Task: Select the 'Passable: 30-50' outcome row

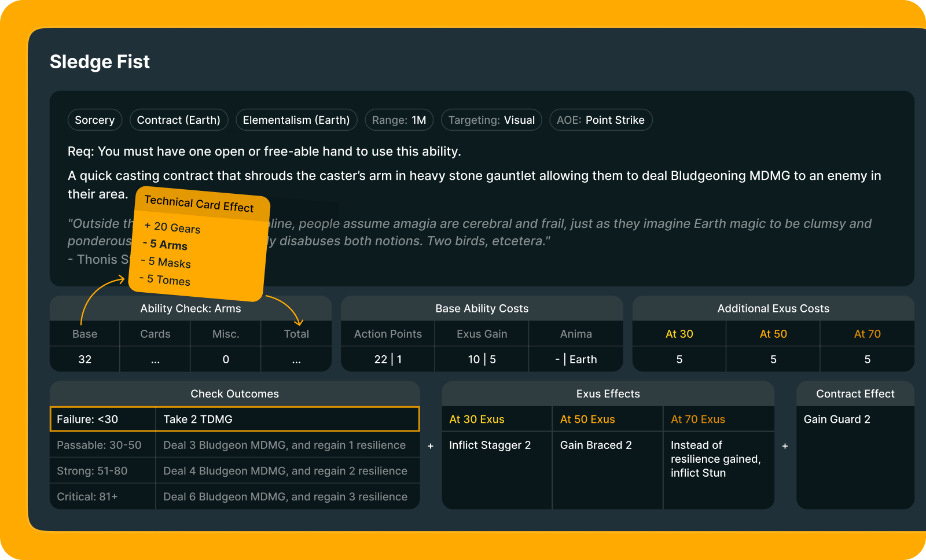Action: click(234, 445)
